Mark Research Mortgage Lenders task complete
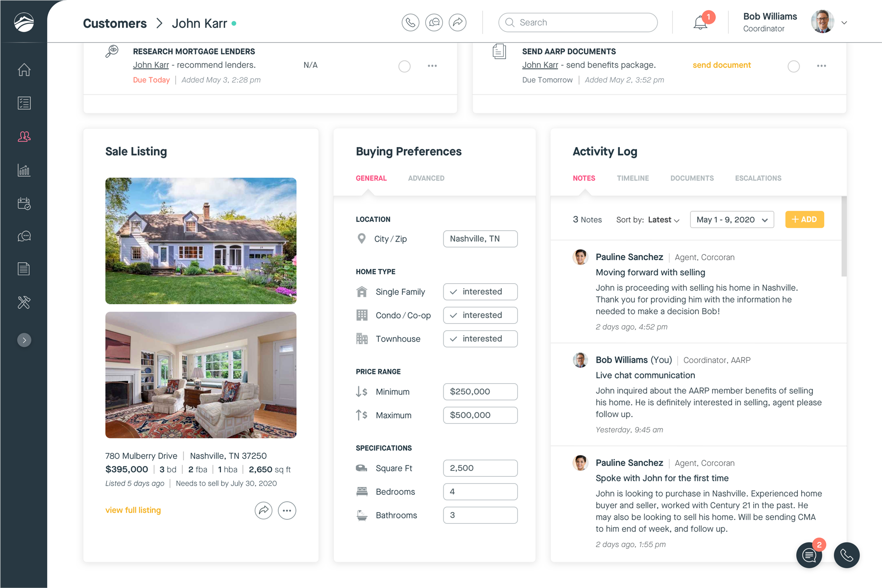This screenshot has height=588, width=882. point(404,66)
